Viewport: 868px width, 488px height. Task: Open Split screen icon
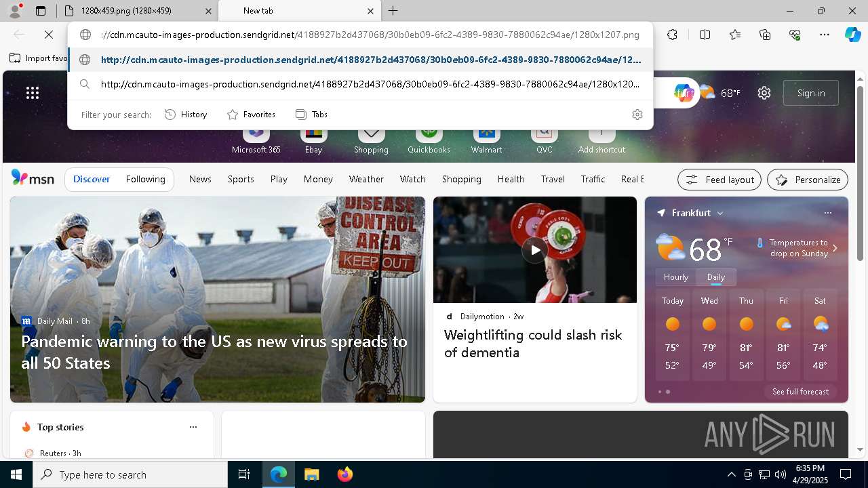coord(705,35)
